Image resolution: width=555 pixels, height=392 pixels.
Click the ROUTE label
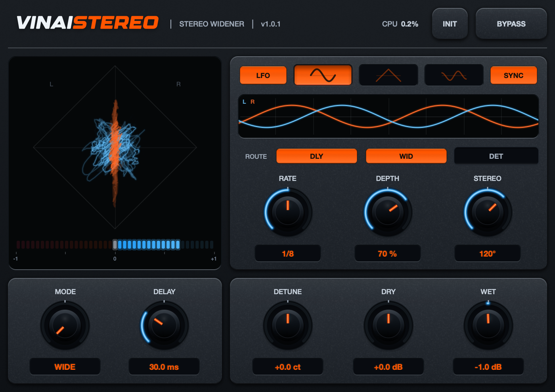256,156
